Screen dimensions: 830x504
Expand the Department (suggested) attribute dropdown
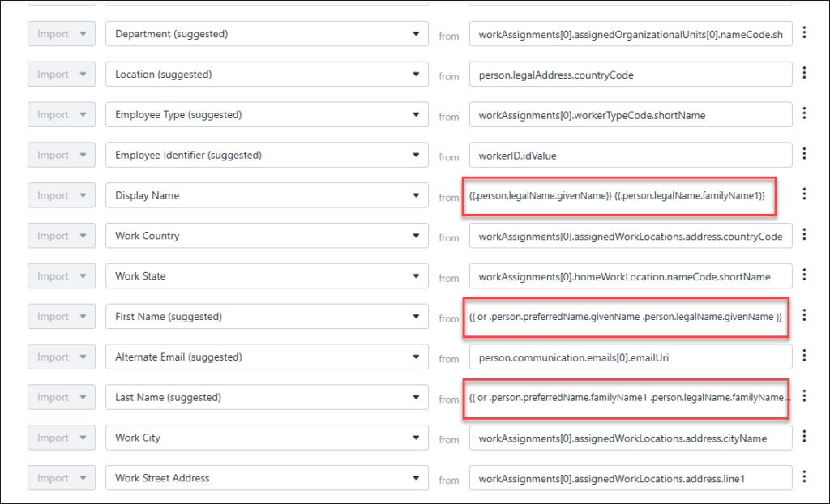267,34
